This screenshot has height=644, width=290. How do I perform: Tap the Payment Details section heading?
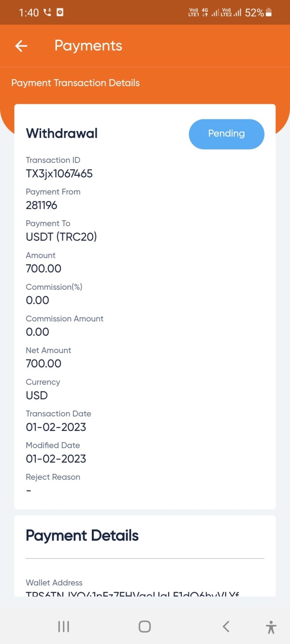[82, 535]
